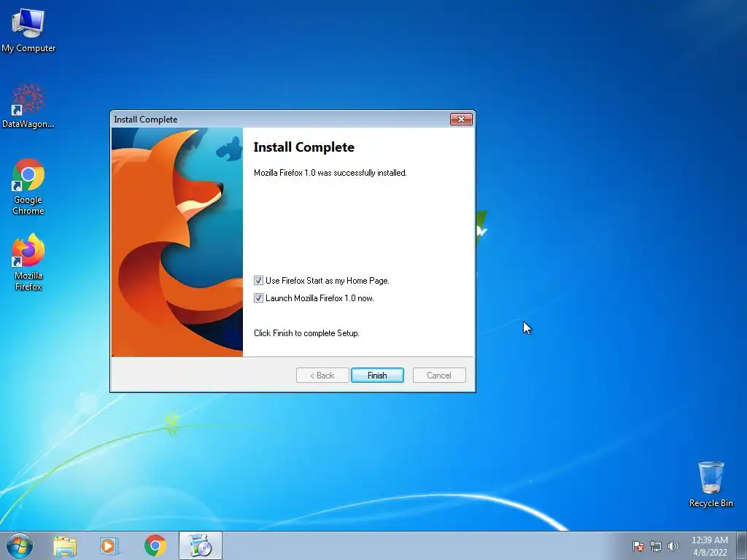Open the volume speaker tray icon
Screen dimensions: 747x560
click(673, 546)
